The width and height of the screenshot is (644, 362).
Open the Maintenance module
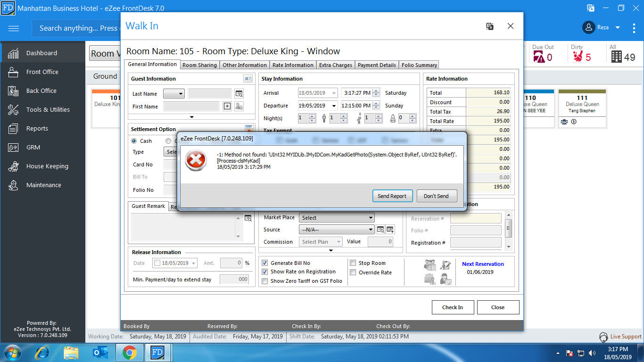pyautogui.click(x=43, y=185)
